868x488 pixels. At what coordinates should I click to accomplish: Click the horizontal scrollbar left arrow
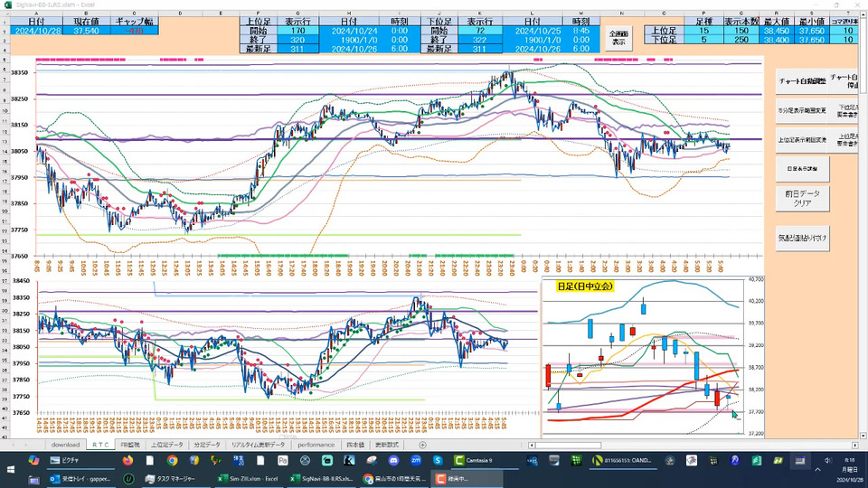pyautogui.click(x=532, y=445)
